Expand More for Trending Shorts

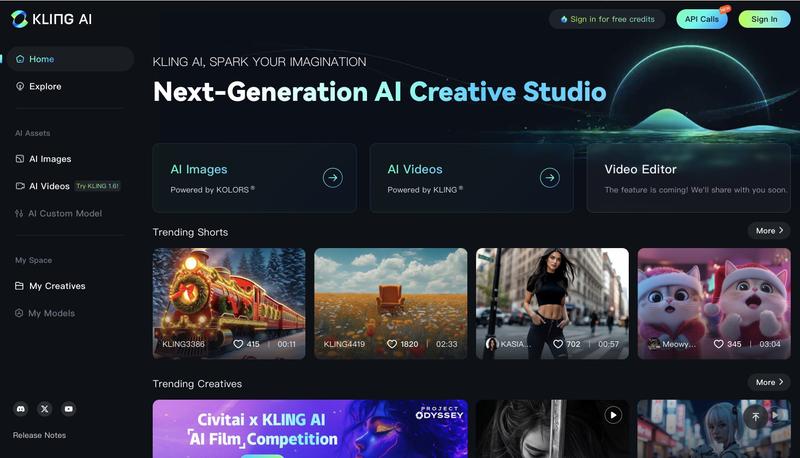click(769, 231)
